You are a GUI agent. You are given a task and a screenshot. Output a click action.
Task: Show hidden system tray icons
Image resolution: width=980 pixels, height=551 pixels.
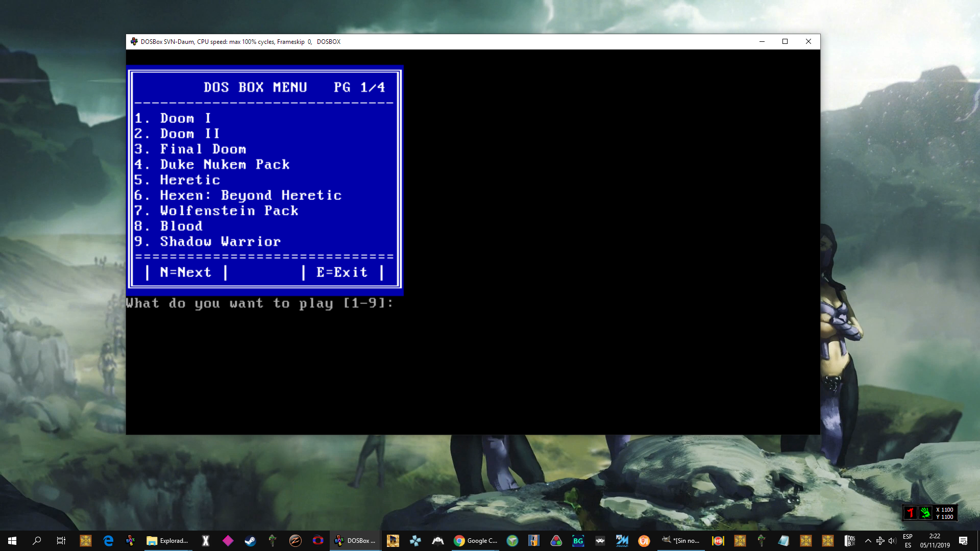[868, 541]
